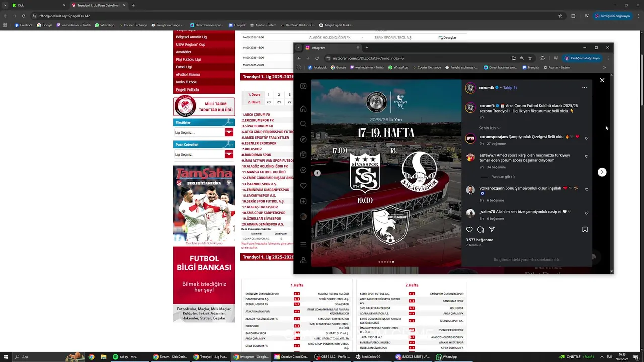
Task: Open corumfk profile name in post header
Action: coord(487,88)
